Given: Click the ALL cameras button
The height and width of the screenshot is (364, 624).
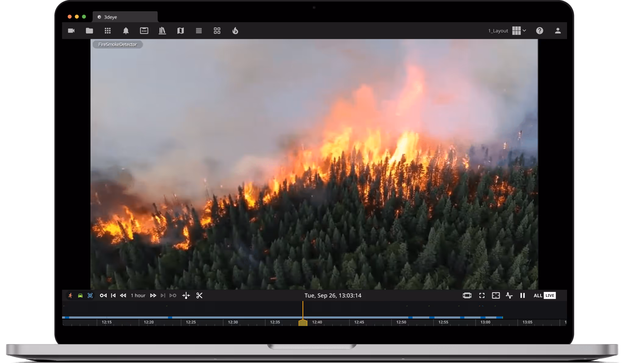Looking at the screenshot, I should (537, 296).
